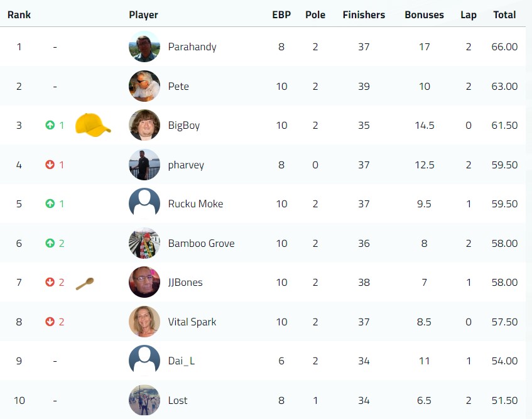Sort by the Bonuses column header
The image size is (532, 419).
coord(424,15)
